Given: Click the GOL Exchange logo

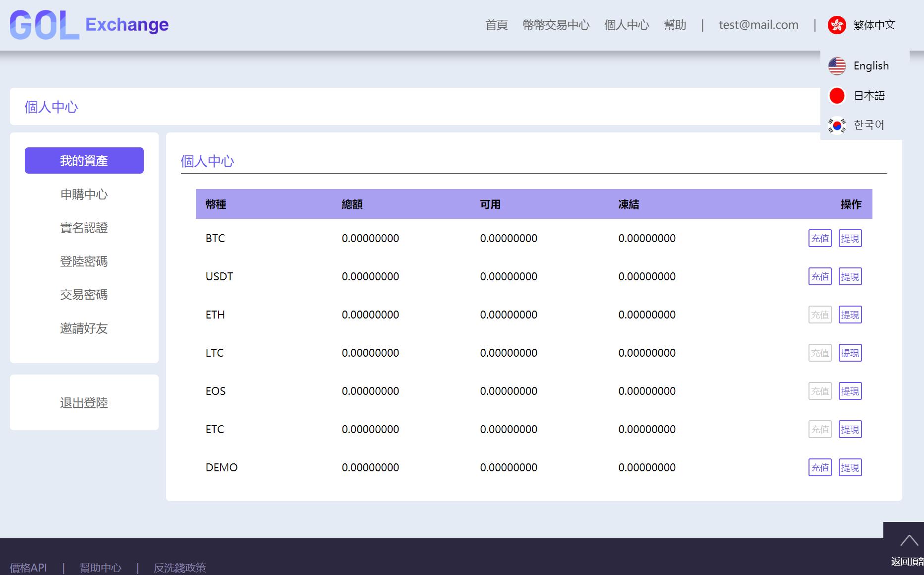Looking at the screenshot, I should pos(89,25).
